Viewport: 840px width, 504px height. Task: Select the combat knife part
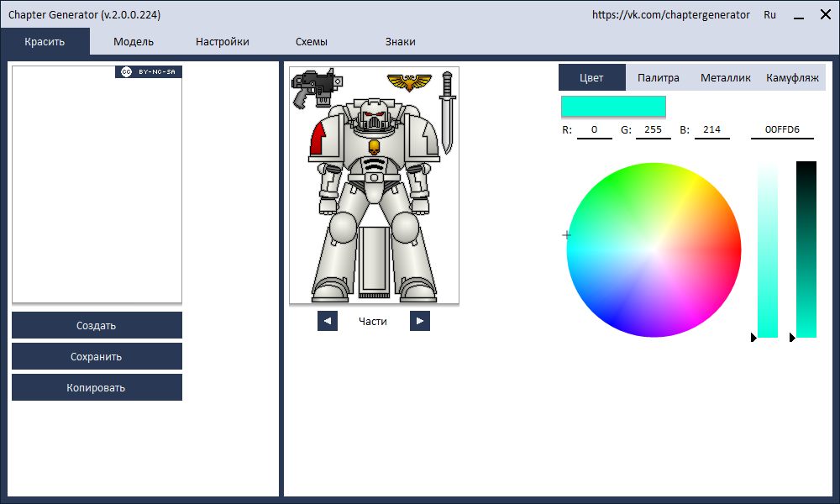(447, 113)
